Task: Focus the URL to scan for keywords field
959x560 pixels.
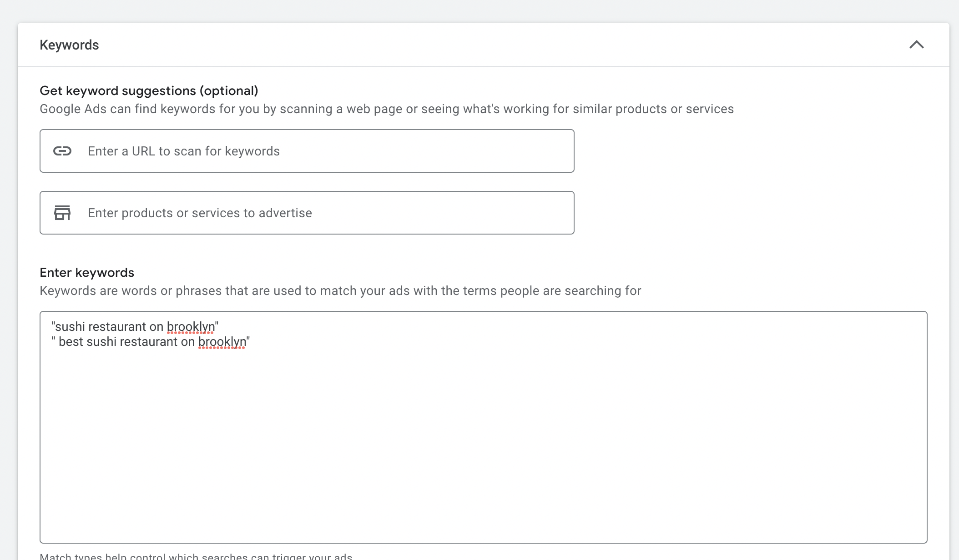Action: coord(307,151)
